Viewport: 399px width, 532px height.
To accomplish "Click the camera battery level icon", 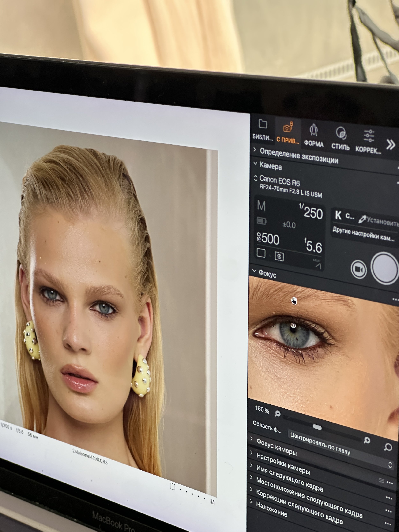I will click(261, 221).
